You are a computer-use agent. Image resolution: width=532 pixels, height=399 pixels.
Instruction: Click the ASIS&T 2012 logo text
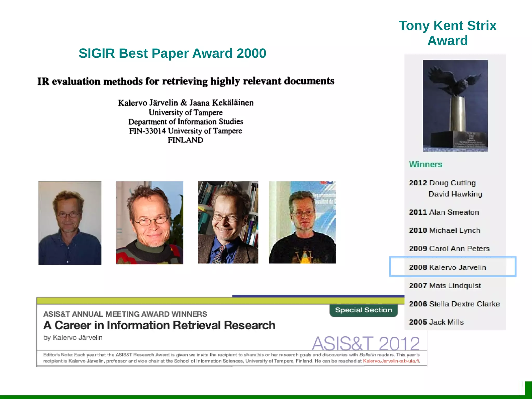pyautogui.click(x=366, y=343)
